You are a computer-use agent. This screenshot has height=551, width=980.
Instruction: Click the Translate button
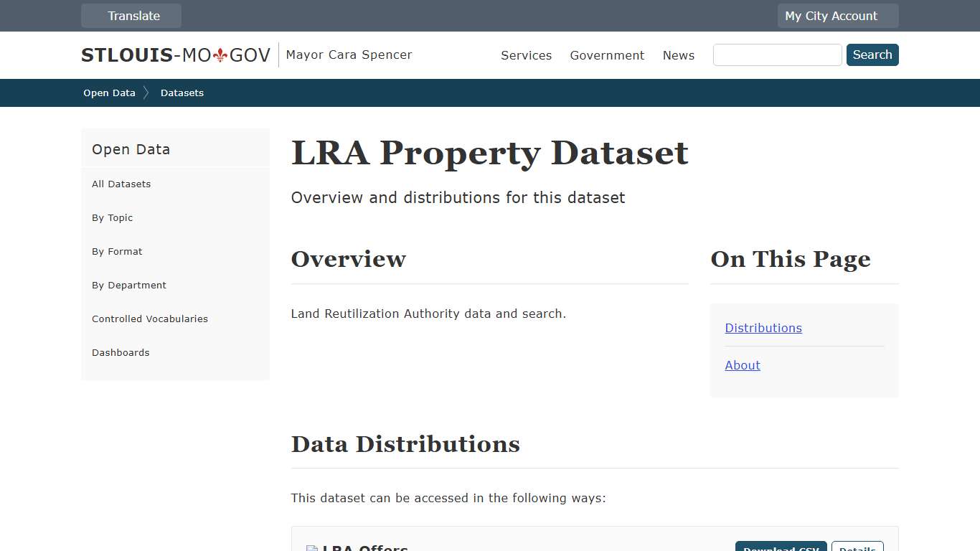coord(131,15)
